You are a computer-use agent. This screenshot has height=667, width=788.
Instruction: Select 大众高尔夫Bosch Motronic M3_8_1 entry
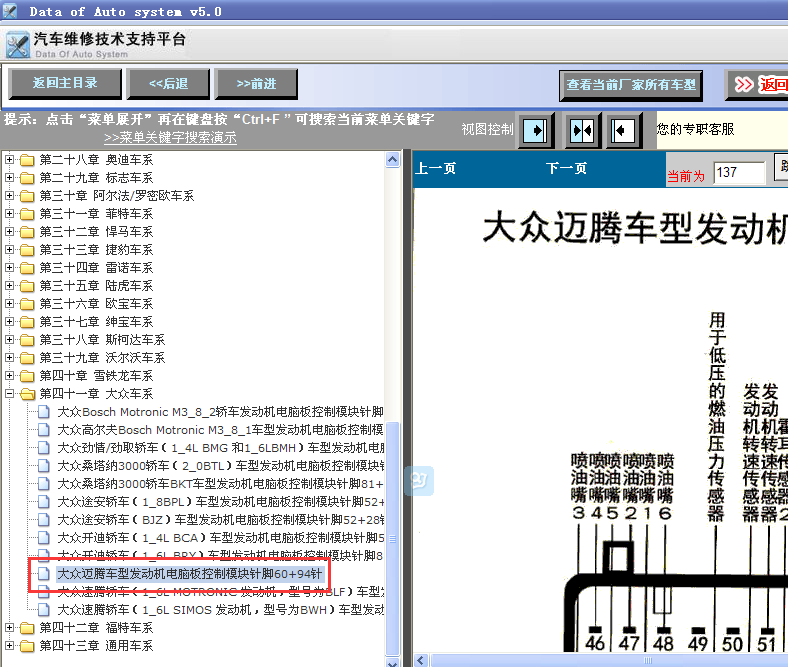(220, 430)
